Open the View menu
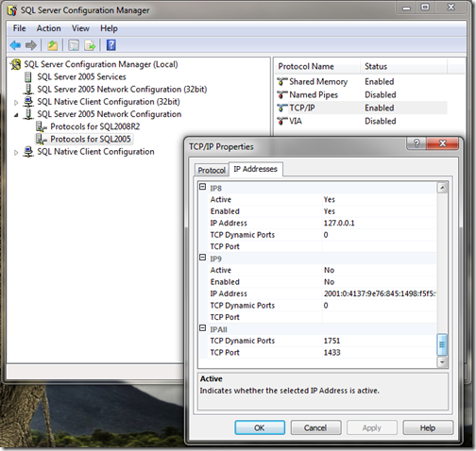476x451 pixels. pyautogui.click(x=80, y=28)
